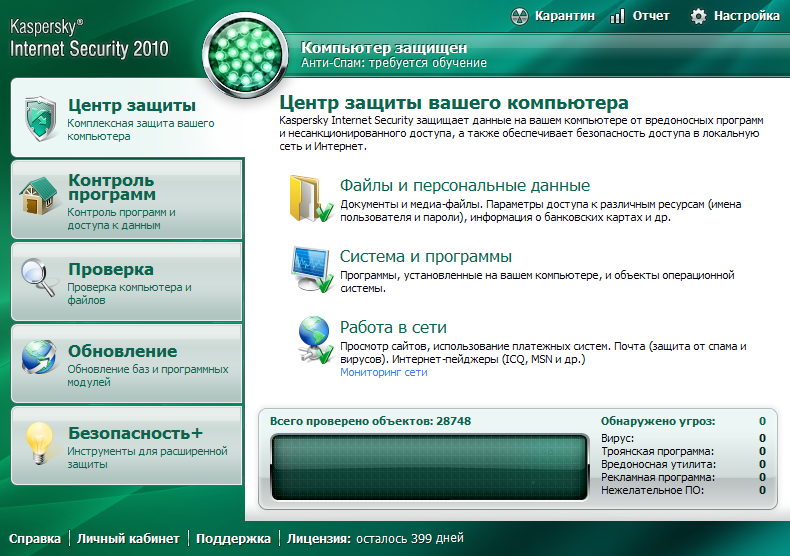Screen dimensions: 790x556
Task: Select the Проверка tab
Action: 127,282
